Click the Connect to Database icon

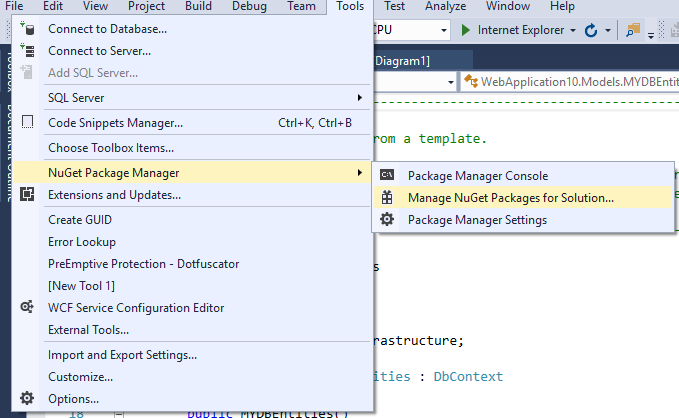(28, 28)
